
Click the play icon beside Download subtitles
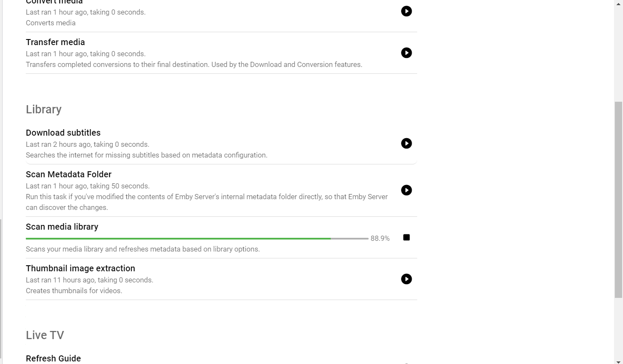click(406, 143)
